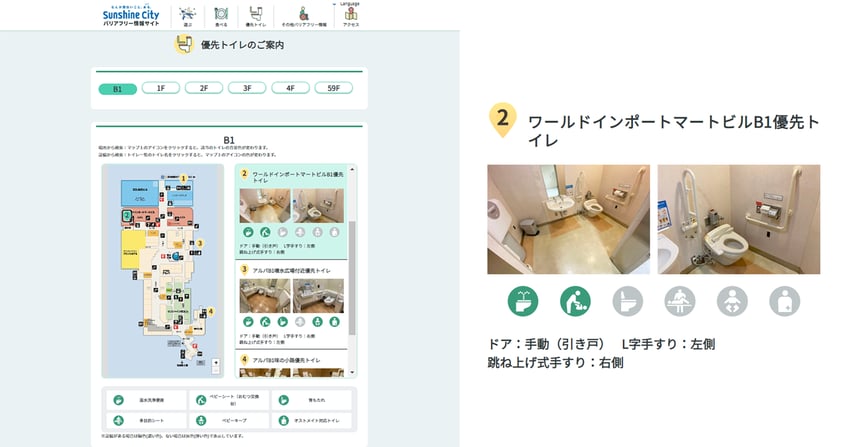Switch to the 1F floor tab
This screenshot has width=850, height=447.
pyautogui.click(x=160, y=88)
